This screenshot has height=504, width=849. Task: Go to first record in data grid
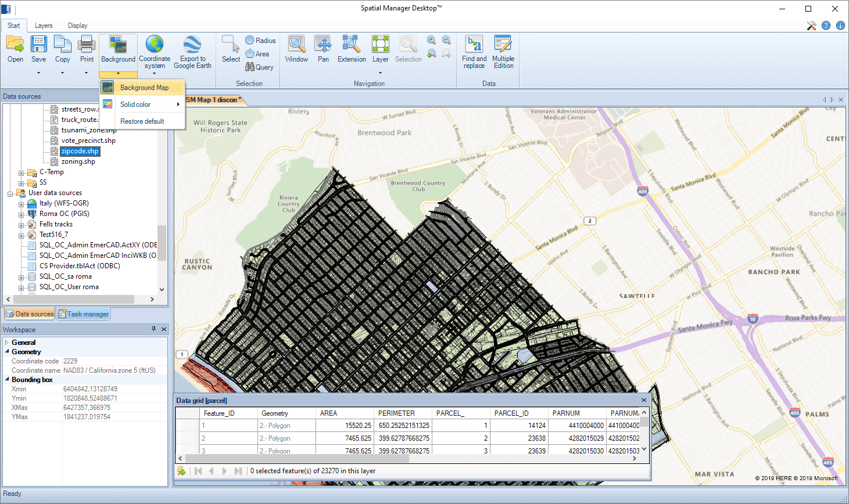click(x=198, y=471)
